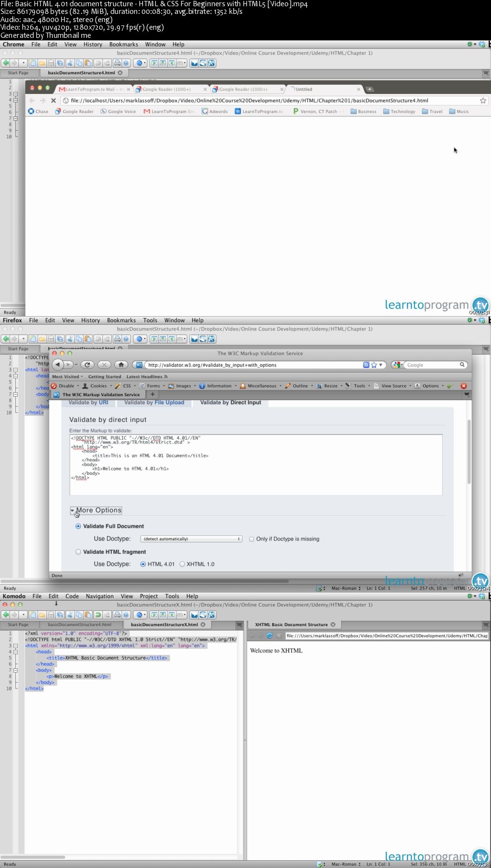Bookmark the validator page with Firefox's star
491x868 pixels.
click(x=374, y=365)
